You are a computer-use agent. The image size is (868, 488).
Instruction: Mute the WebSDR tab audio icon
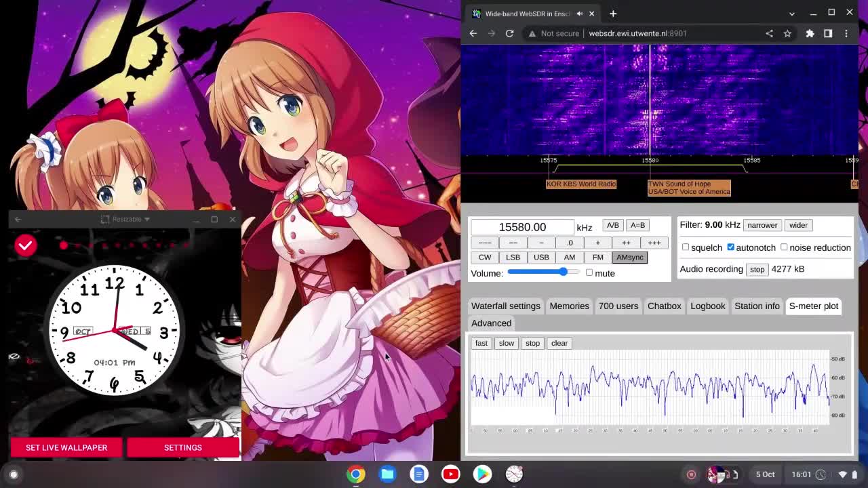tap(579, 14)
